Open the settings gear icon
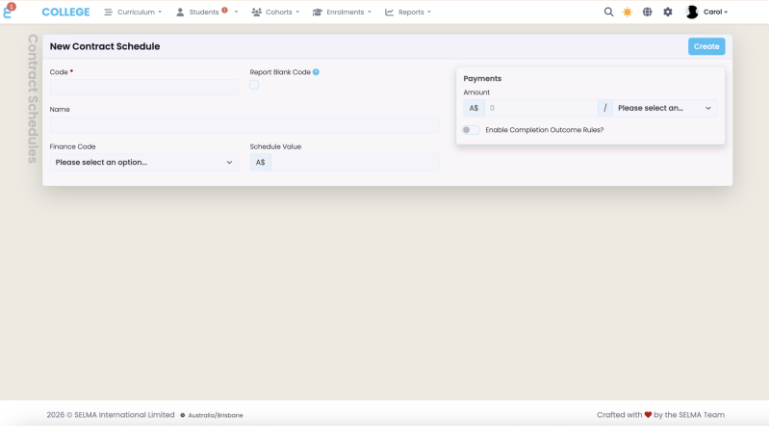The height and width of the screenshot is (426, 769). pos(668,12)
